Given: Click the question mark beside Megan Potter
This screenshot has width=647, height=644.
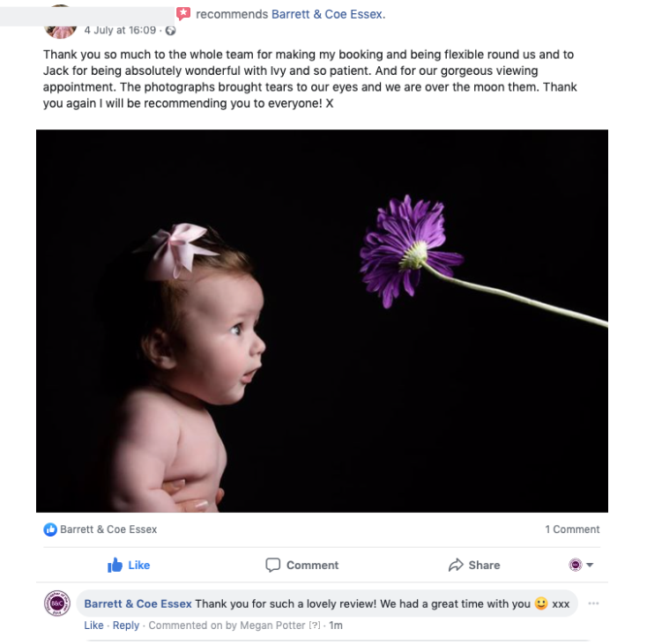Looking at the screenshot, I should (315, 625).
